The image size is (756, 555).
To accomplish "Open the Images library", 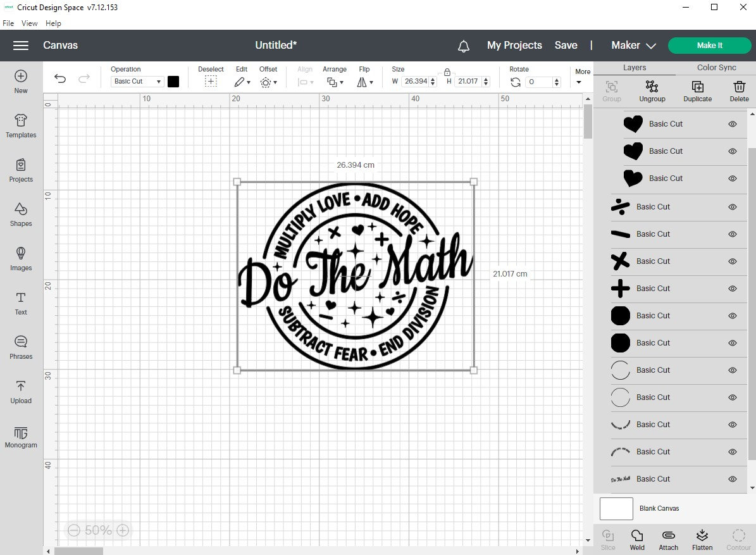I will pos(21,259).
